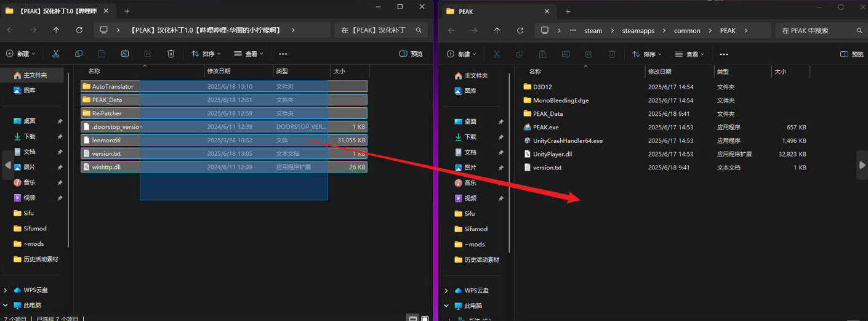Select ReiPatcher folder
868x321 pixels.
coord(224,113)
